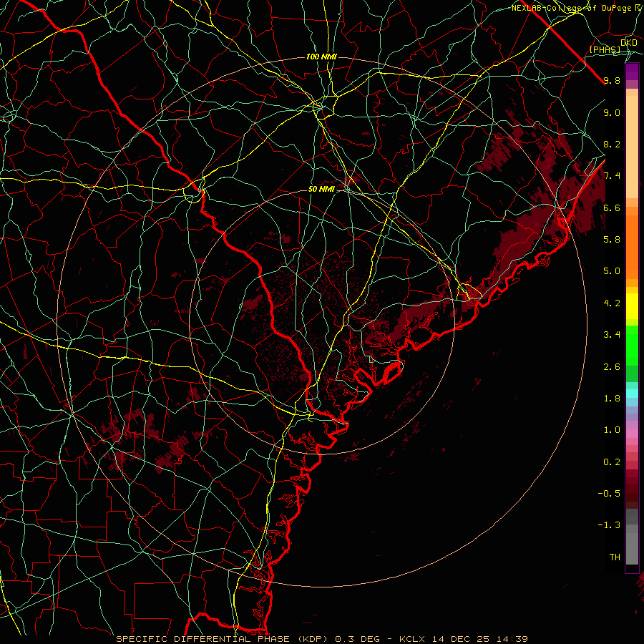The image size is (644, 644).
Task: Click the -0.5 value on the color scale
Action: 609,494
